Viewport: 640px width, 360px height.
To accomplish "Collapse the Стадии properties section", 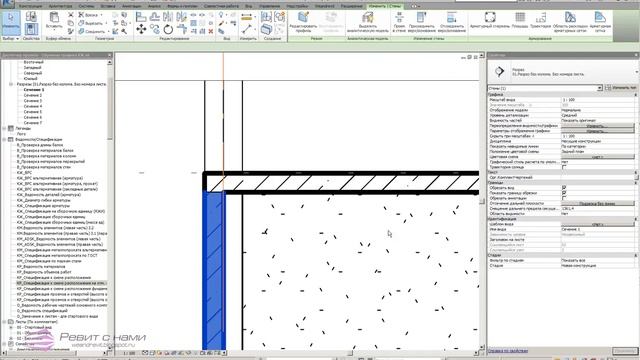I will coord(636,255).
